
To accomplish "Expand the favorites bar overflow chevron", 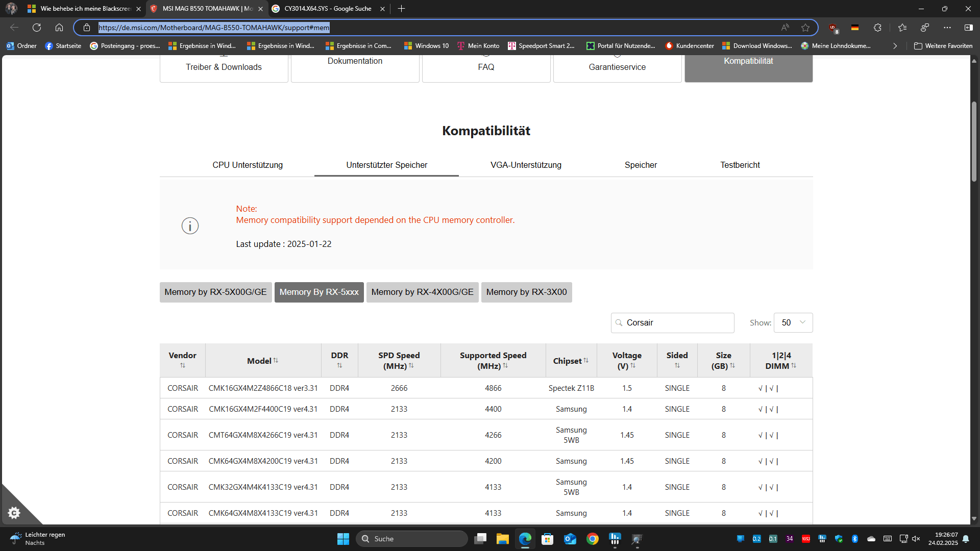I will [x=895, y=46].
